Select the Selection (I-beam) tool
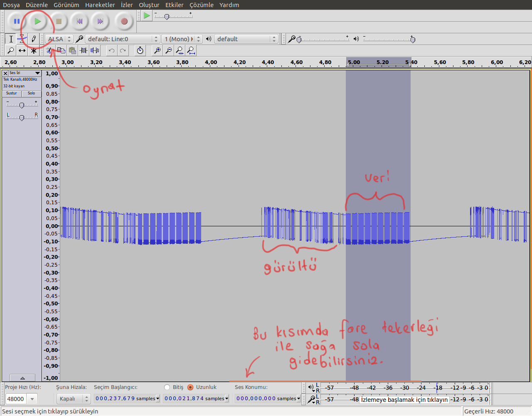This screenshot has height=416, width=532. click(11, 39)
